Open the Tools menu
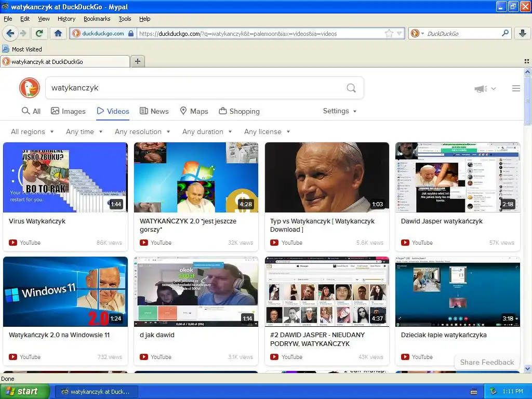The width and height of the screenshot is (532, 399). [x=125, y=19]
